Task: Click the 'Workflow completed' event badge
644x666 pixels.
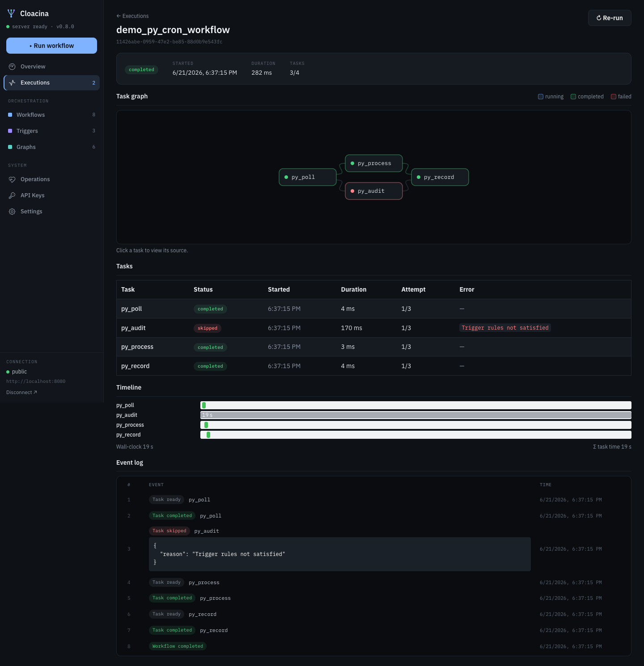Action: pos(178,646)
